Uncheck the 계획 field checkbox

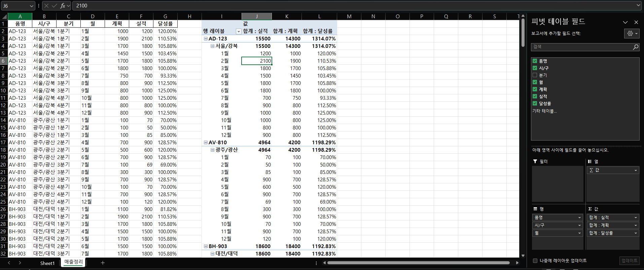(535, 89)
